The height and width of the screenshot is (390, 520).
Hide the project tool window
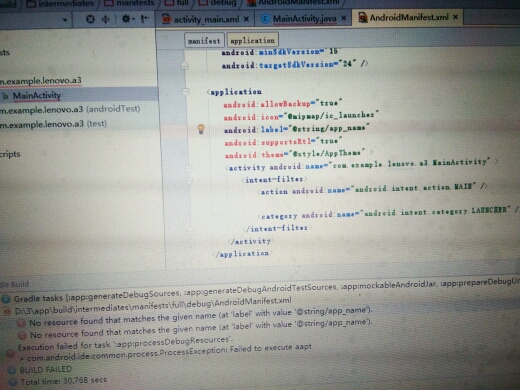(145, 19)
